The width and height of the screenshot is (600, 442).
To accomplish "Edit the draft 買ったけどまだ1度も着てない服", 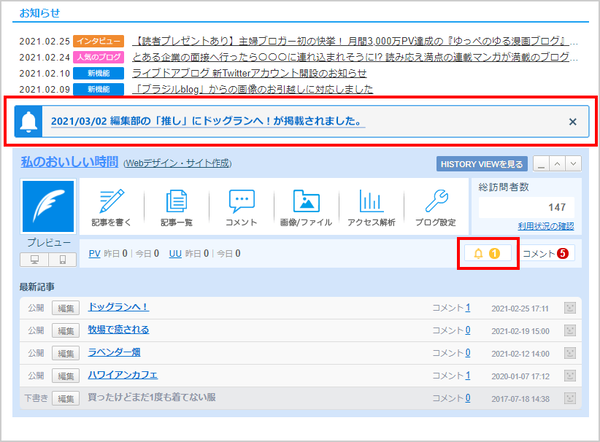I will tap(65, 398).
